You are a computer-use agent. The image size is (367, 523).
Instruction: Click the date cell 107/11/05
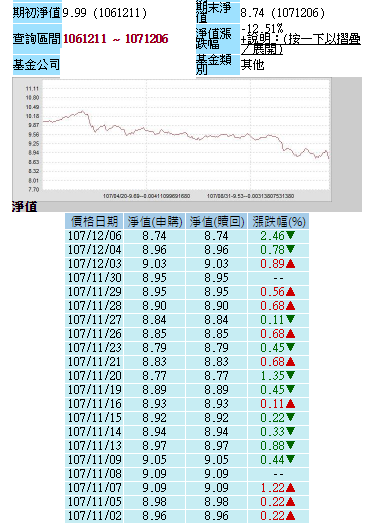pyautogui.click(x=94, y=502)
